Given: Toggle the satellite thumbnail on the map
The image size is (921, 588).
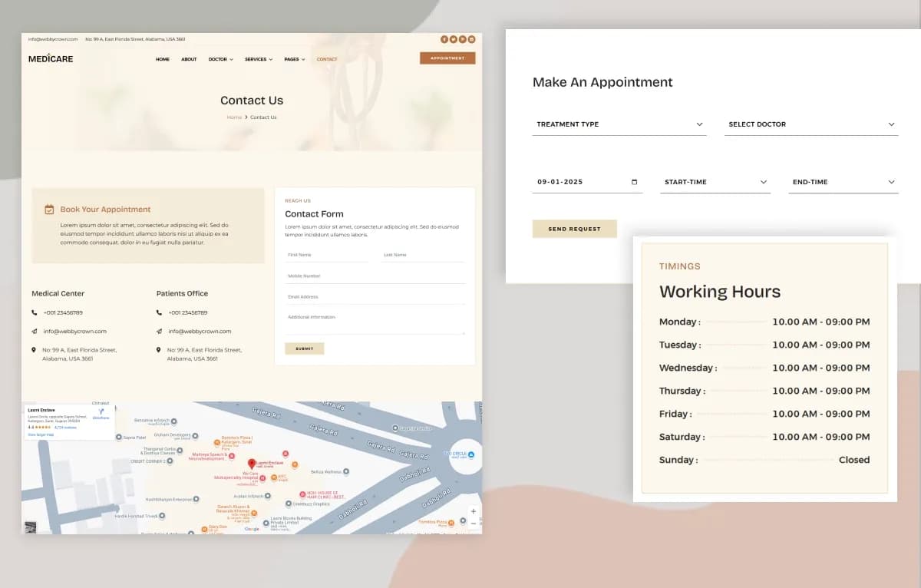Looking at the screenshot, I should (x=31, y=527).
